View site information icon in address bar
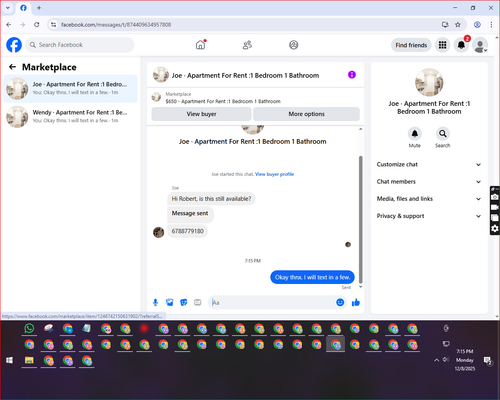This screenshot has width=500, height=400. [x=54, y=25]
